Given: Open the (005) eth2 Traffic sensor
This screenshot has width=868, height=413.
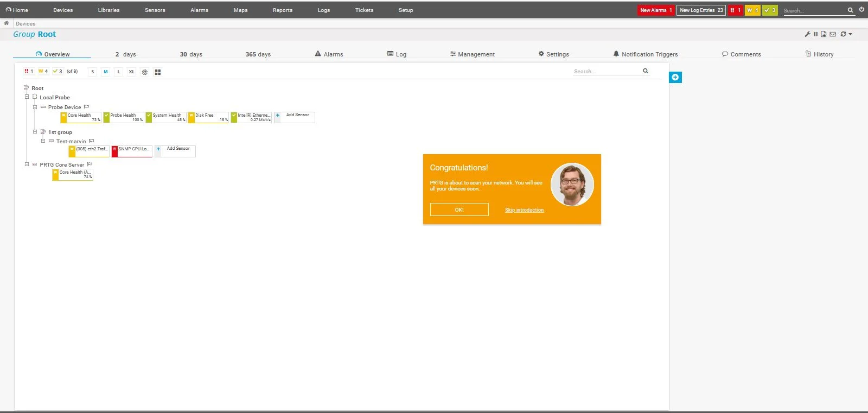Looking at the screenshot, I should [89, 151].
